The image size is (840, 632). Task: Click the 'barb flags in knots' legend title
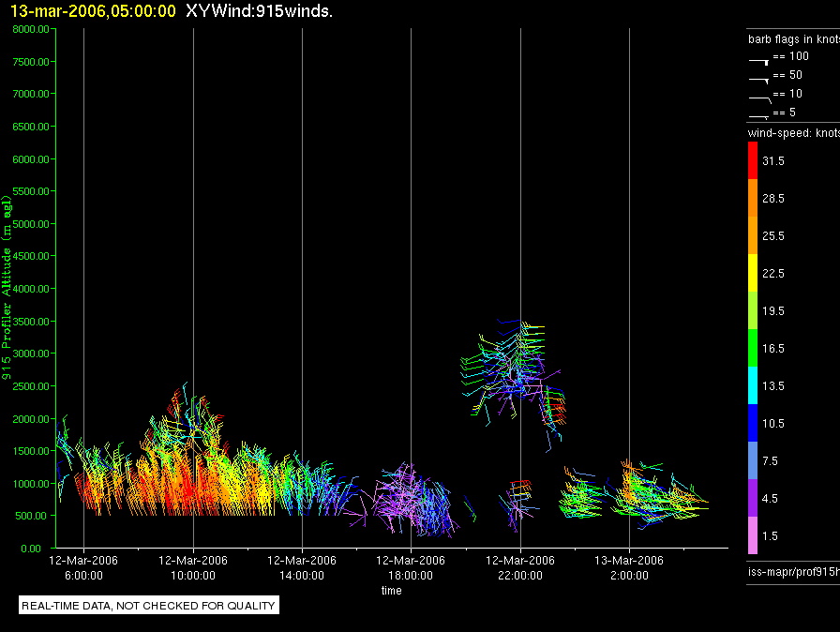pyautogui.click(x=793, y=39)
